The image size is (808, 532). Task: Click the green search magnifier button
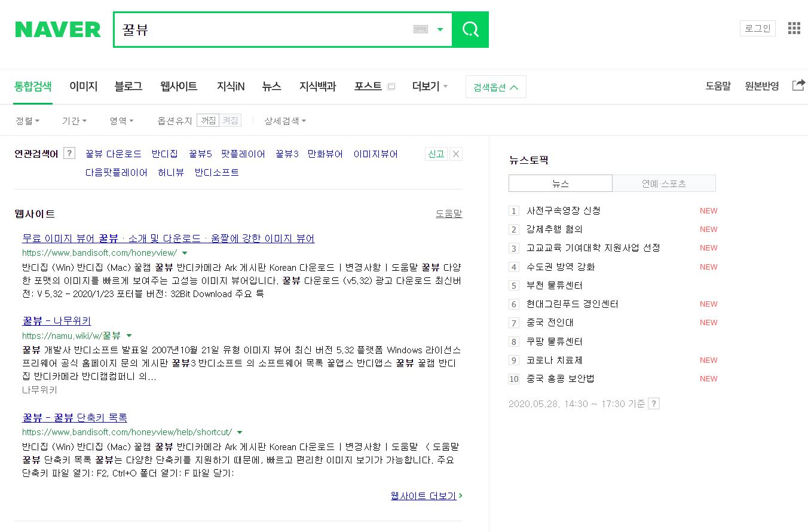coord(470,29)
